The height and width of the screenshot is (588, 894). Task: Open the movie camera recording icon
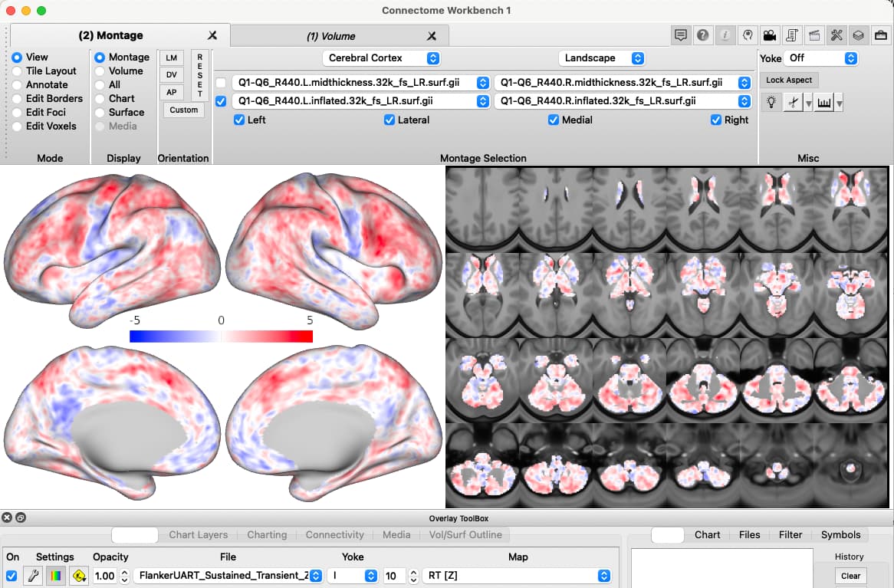tap(769, 35)
